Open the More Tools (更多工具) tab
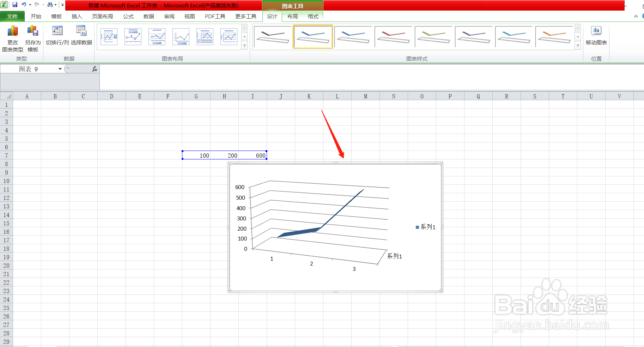Image resolution: width=644 pixels, height=347 pixels. (x=246, y=16)
